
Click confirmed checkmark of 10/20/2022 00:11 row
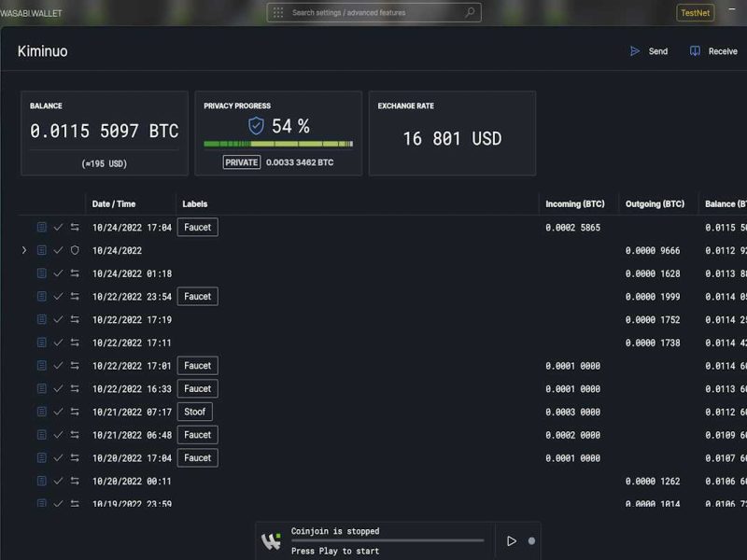(58, 481)
